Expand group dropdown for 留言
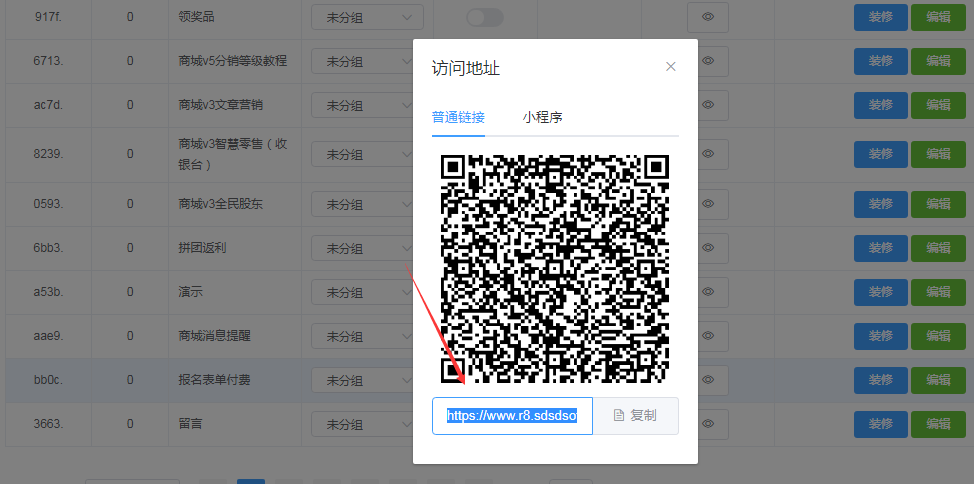This screenshot has height=484, width=974. pos(362,424)
